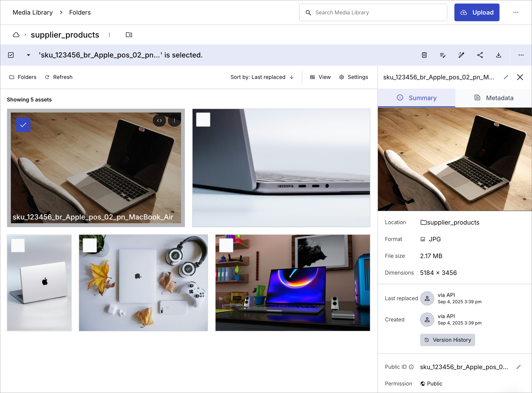The width and height of the screenshot is (532, 393).
Task: Open the edit metadata list icon
Action: point(442,55)
